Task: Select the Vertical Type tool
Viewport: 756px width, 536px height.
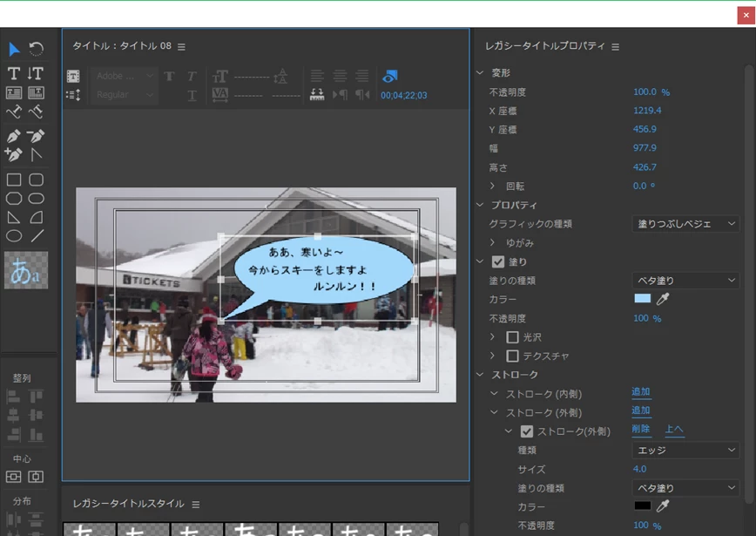Action: 36,73
